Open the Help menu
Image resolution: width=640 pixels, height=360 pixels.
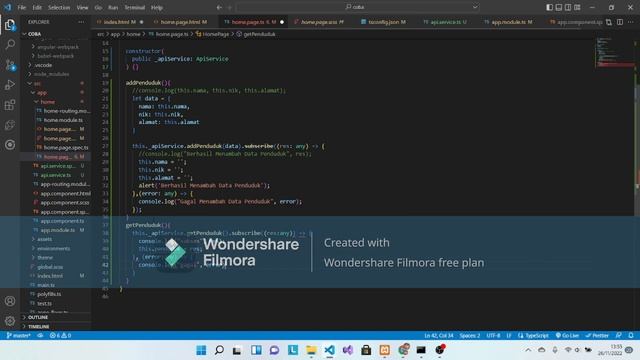point(157,7)
